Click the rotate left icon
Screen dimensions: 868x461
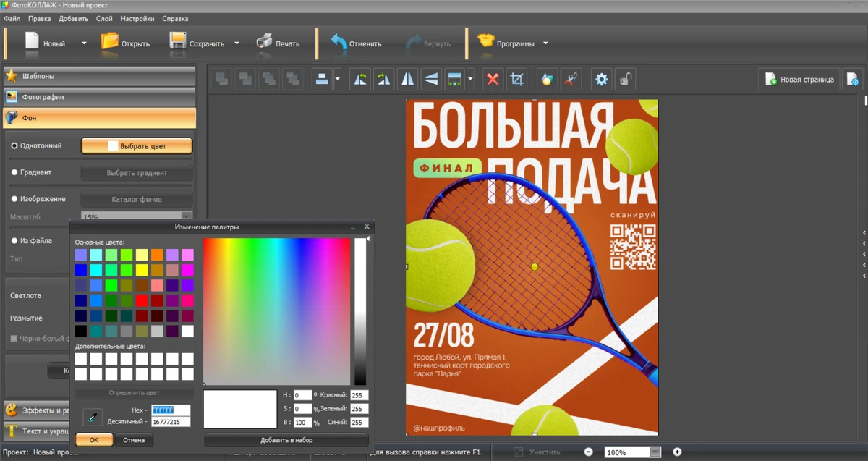click(x=359, y=80)
